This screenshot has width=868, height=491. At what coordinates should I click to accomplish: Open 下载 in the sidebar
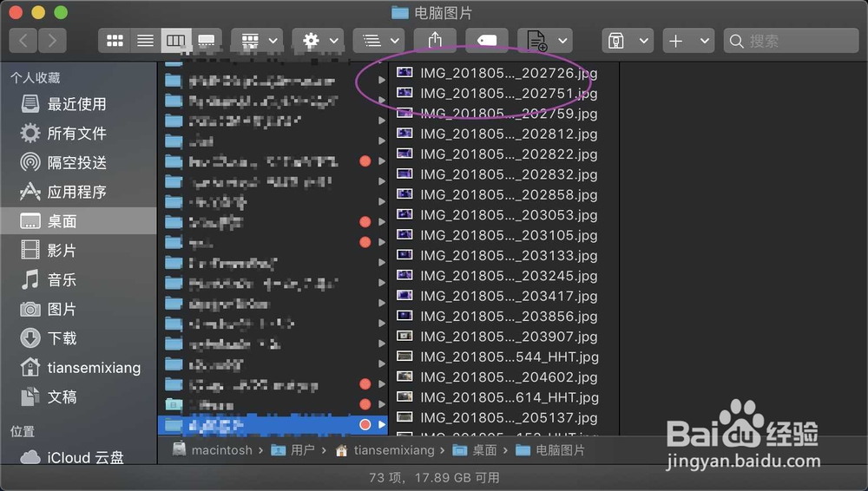point(78,338)
